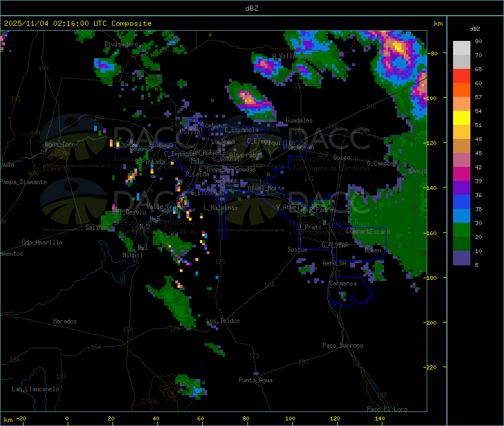Click the El_Desvio location label
The height and width of the screenshot is (426, 504).
click(130, 212)
